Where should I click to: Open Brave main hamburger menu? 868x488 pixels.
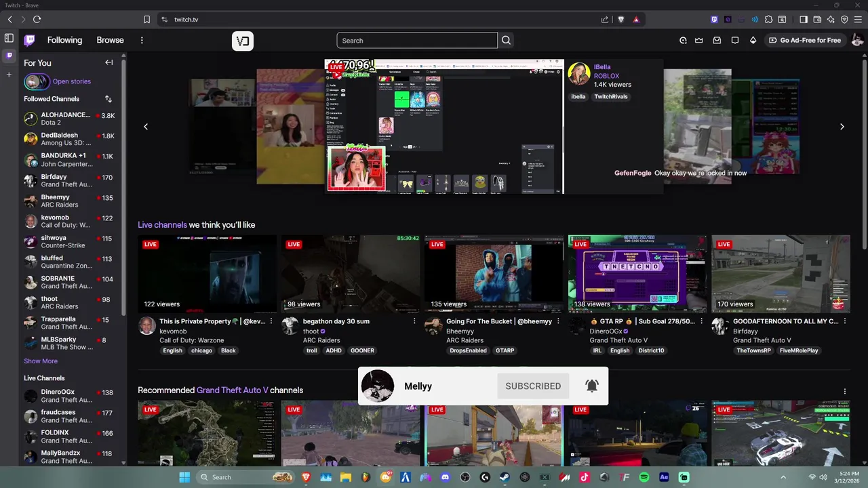pos(859,20)
